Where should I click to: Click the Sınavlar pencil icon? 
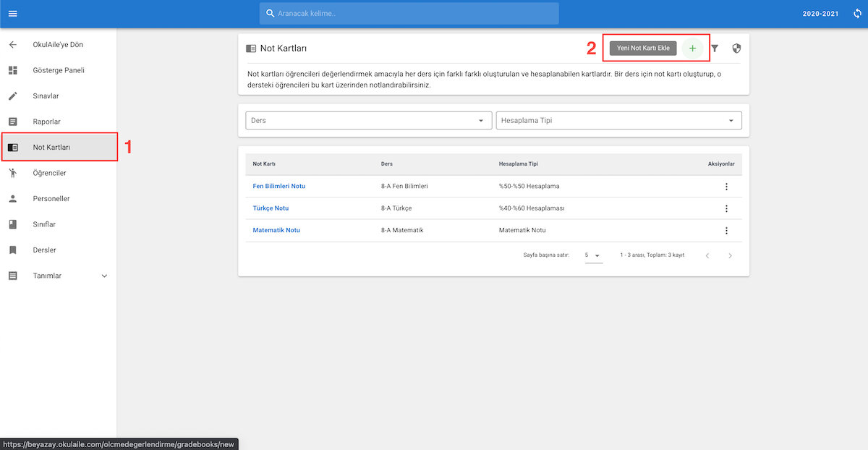[x=12, y=96]
